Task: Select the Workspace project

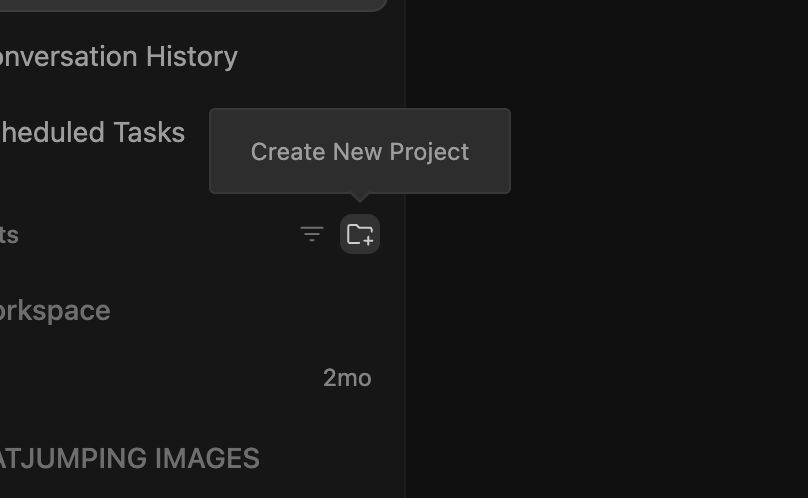Action: pos(55,311)
